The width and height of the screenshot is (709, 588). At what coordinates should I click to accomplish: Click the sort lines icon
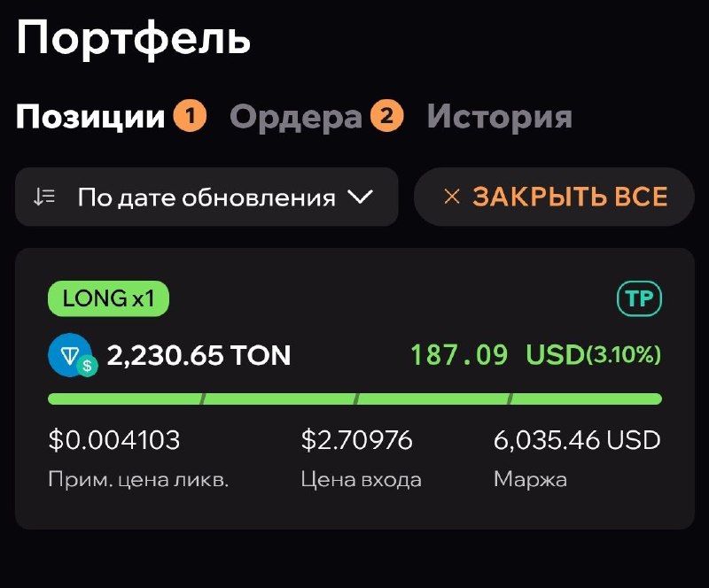[x=44, y=197]
